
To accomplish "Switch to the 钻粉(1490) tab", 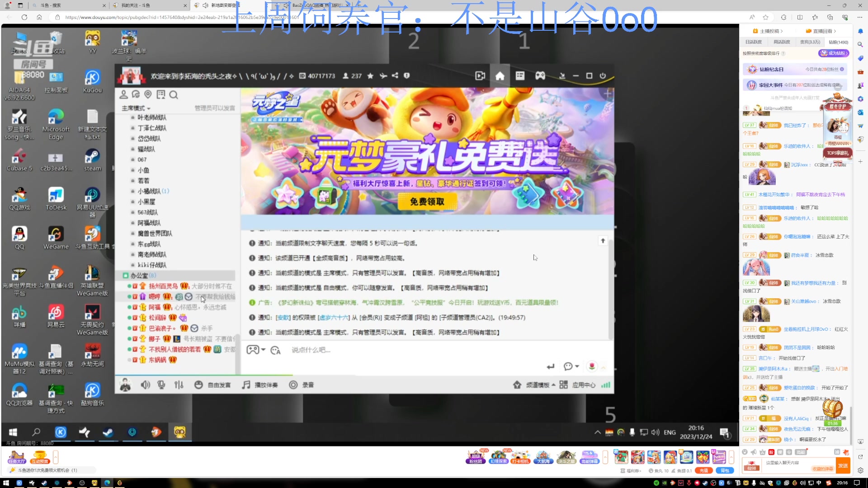I will click(838, 42).
